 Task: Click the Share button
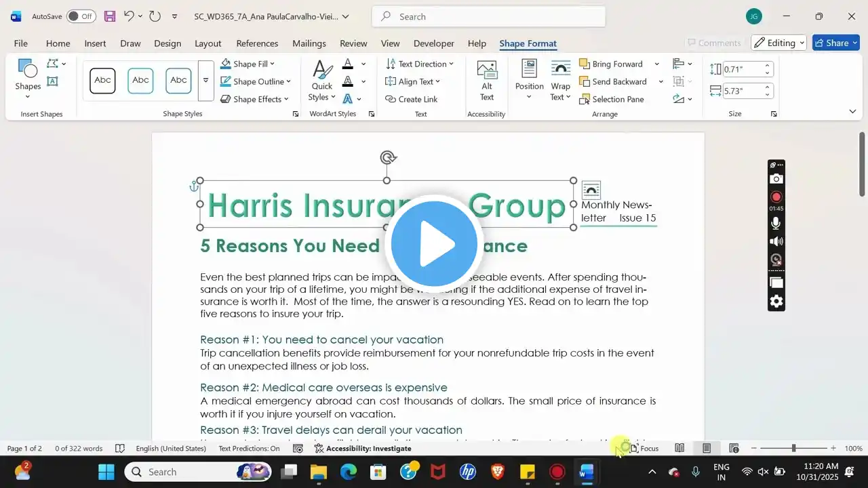pyautogui.click(x=836, y=43)
